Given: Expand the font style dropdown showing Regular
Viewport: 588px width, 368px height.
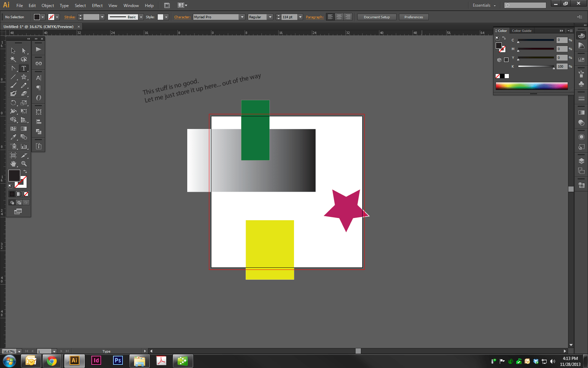Looking at the screenshot, I should tap(270, 16).
